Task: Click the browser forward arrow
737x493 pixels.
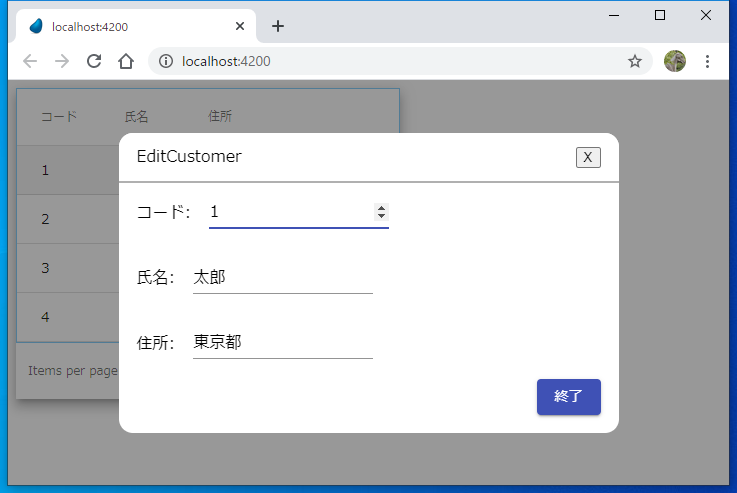Action: (62, 61)
